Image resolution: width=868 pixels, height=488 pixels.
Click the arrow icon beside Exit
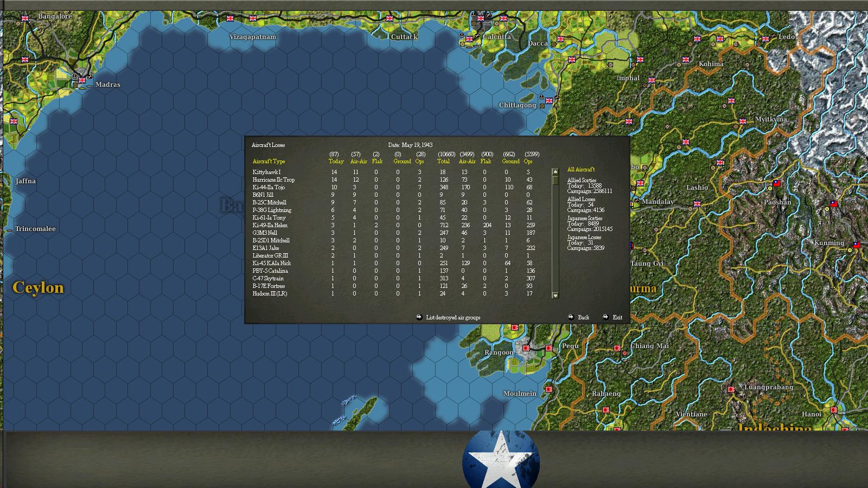(605, 317)
